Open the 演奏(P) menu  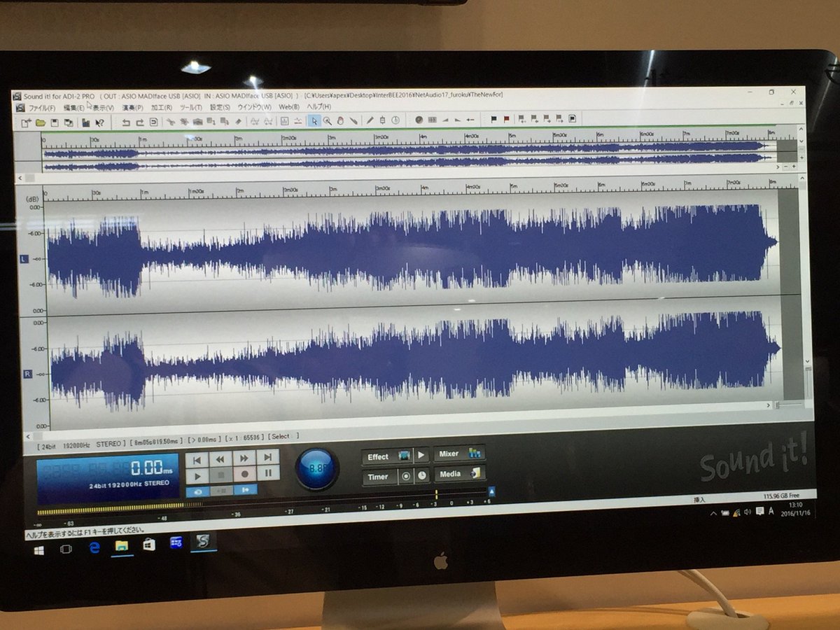[x=133, y=107]
